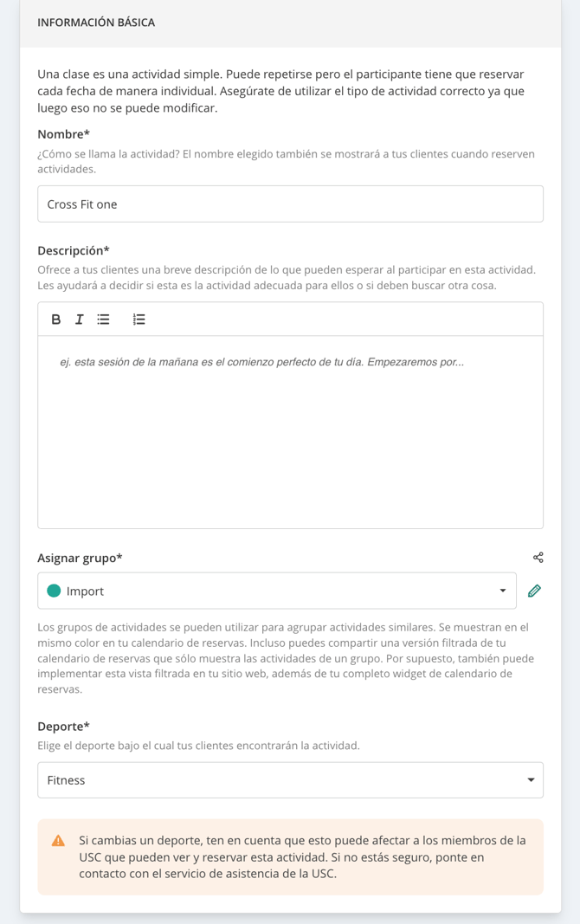This screenshot has width=580, height=924.
Task: Focus the description text area
Action: tap(290, 432)
